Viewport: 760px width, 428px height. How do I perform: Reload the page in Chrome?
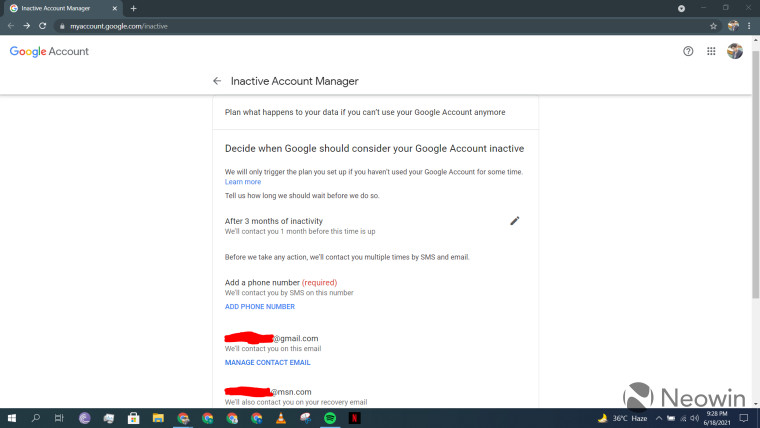43,26
